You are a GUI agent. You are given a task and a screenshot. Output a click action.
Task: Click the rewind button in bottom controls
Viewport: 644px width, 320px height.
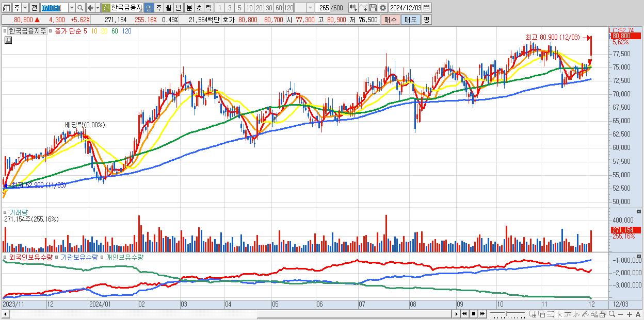[465, 314]
